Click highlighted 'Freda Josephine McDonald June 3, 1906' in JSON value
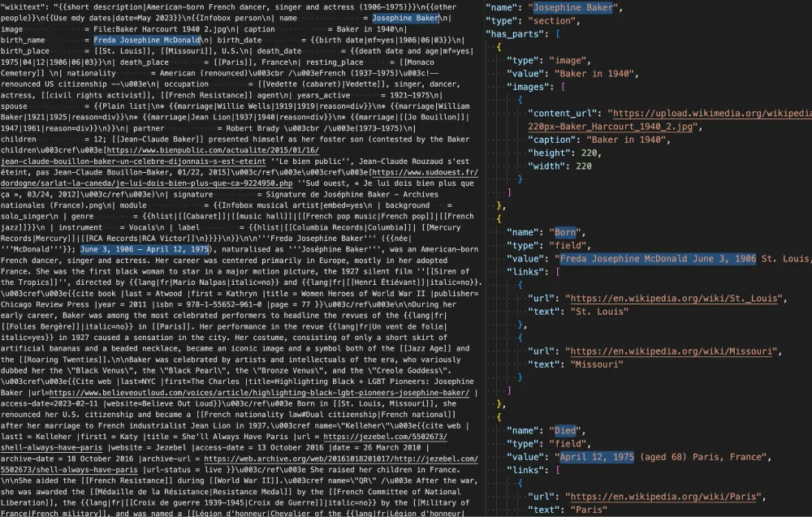The height and width of the screenshot is (517, 812). 658,259
